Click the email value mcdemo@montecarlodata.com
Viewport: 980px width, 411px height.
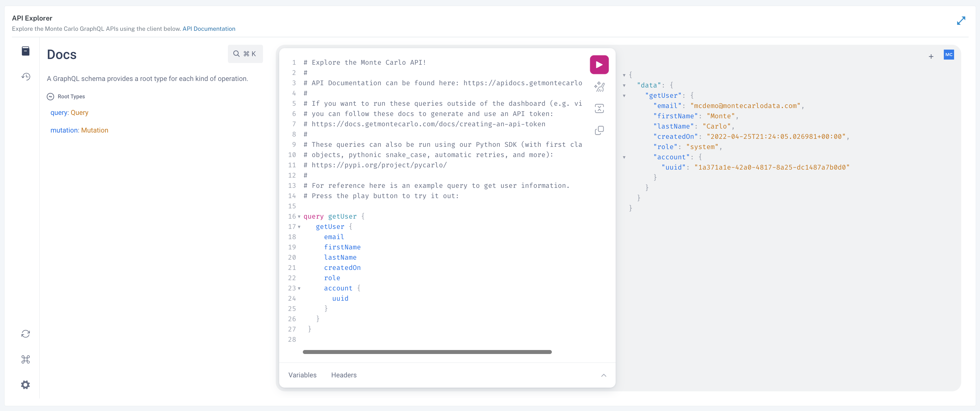point(745,106)
